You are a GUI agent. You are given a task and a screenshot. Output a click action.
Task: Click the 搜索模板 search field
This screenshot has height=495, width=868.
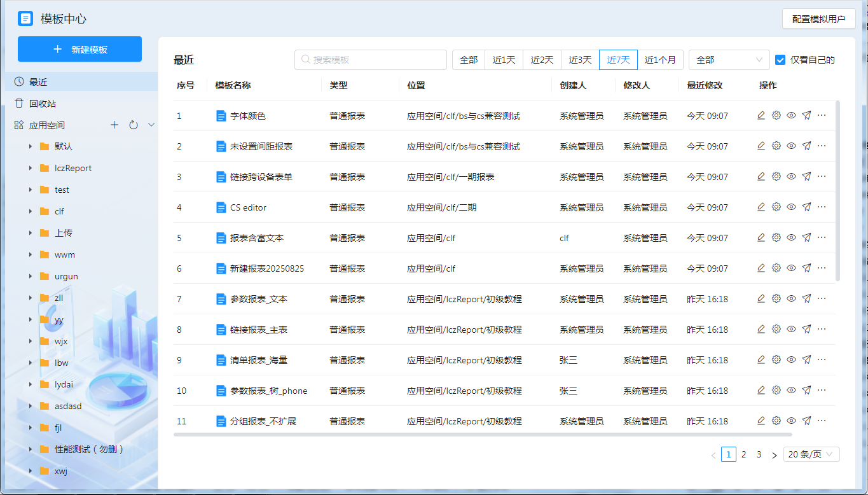(371, 60)
